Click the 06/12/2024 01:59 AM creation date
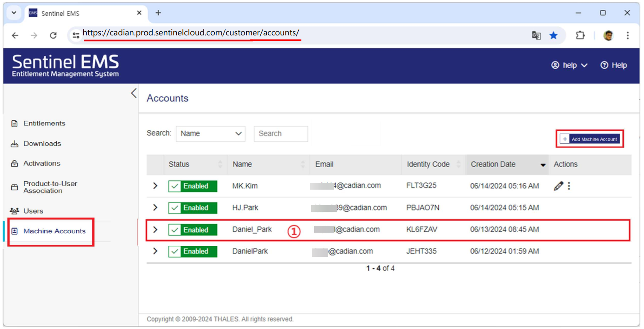Image resolution: width=644 pixels, height=329 pixels. [504, 251]
